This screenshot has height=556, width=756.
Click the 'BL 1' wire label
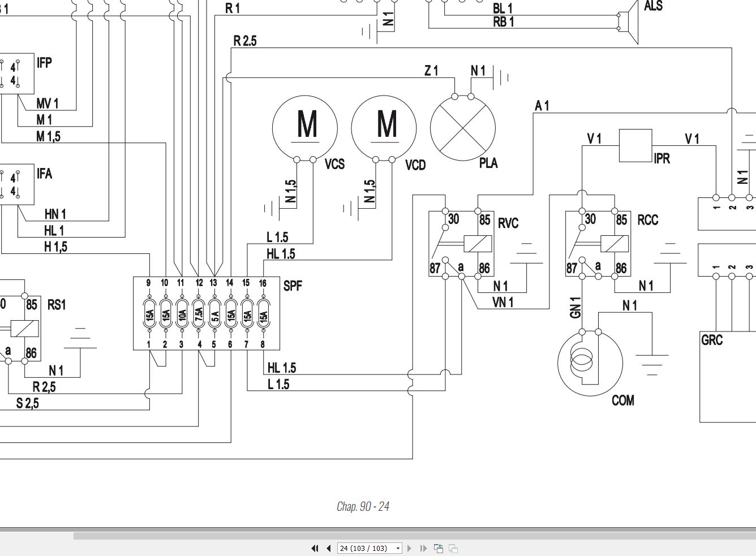point(502,8)
